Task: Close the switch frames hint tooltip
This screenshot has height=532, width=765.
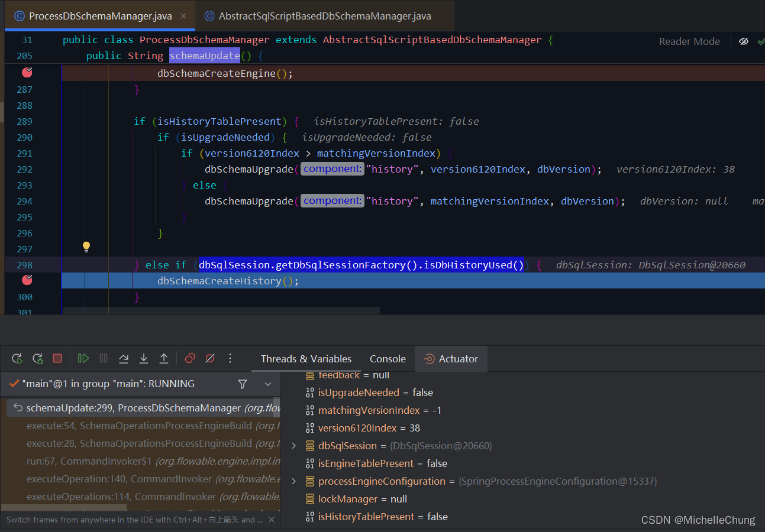Action: click(272, 520)
